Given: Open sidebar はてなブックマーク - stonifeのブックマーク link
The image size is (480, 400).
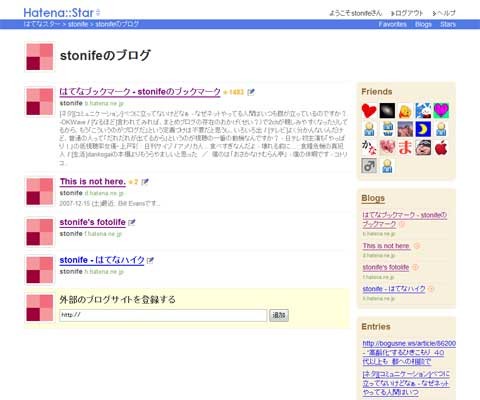Looking at the screenshot, I should coord(404,220).
